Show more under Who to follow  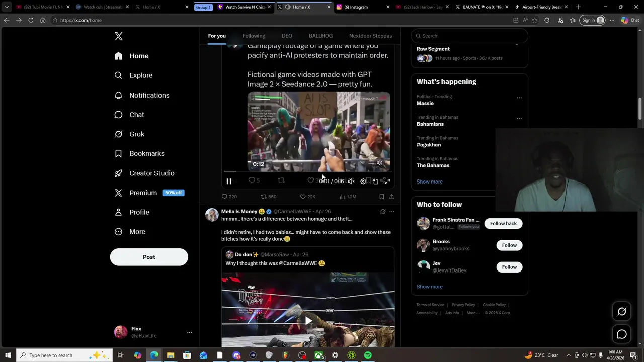(x=430, y=287)
